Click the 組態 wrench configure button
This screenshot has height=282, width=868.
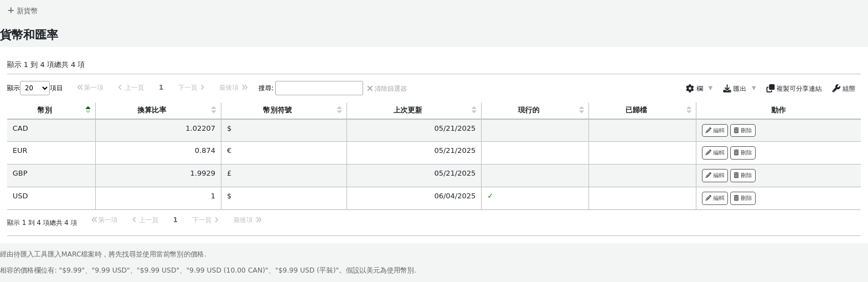[844, 89]
